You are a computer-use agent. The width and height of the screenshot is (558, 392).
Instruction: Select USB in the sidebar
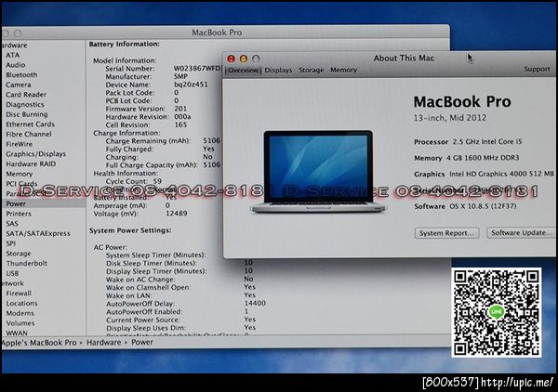(x=12, y=273)
